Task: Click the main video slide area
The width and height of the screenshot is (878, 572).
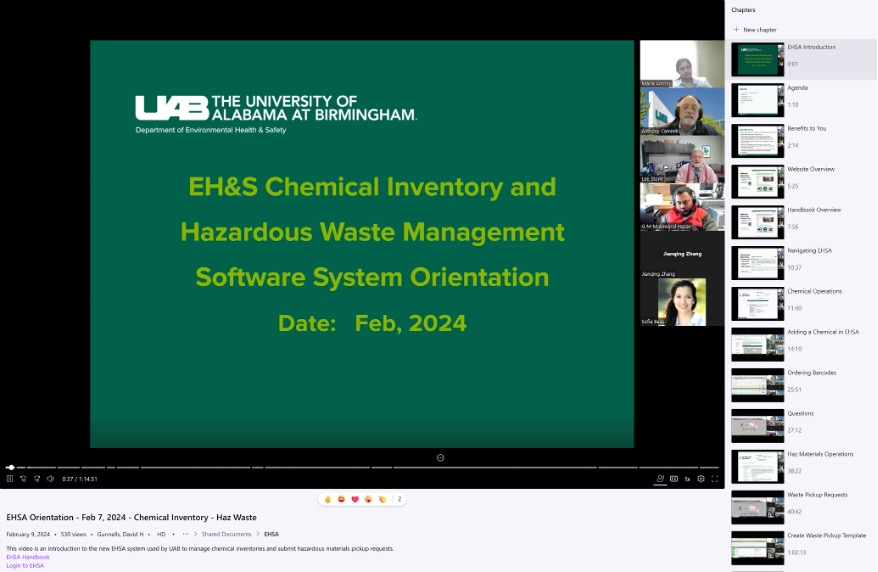Action: point(362,243)
